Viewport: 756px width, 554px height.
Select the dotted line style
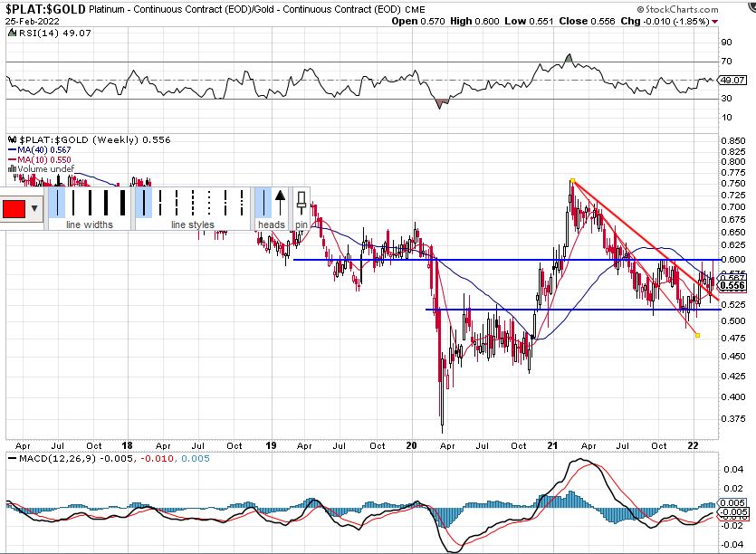(209, 203)
